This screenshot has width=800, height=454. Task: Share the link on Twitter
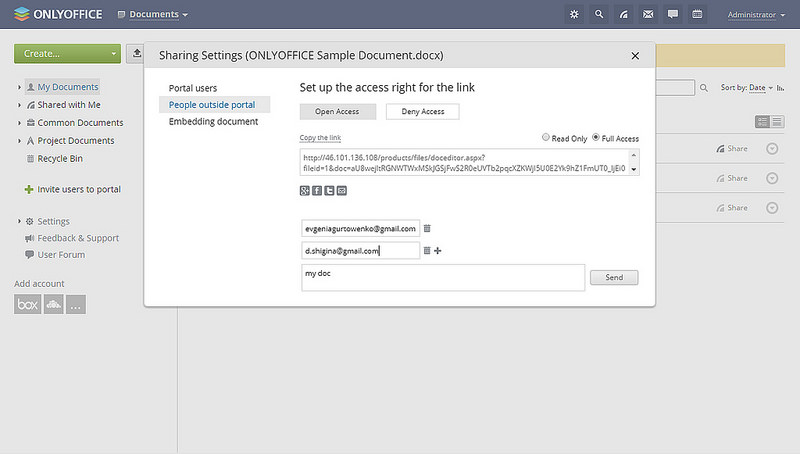pyautogui.click(x=329, y=190)
